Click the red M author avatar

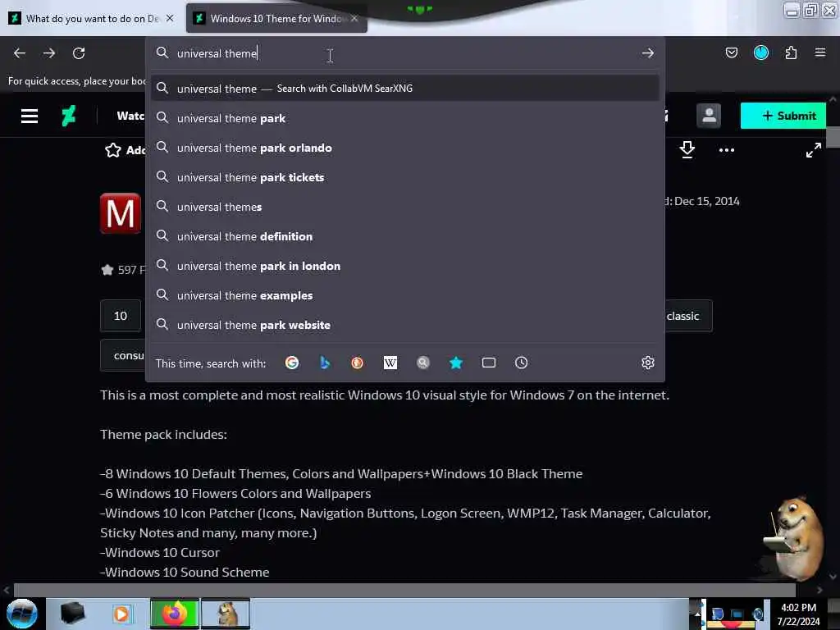tap(121, 213)
